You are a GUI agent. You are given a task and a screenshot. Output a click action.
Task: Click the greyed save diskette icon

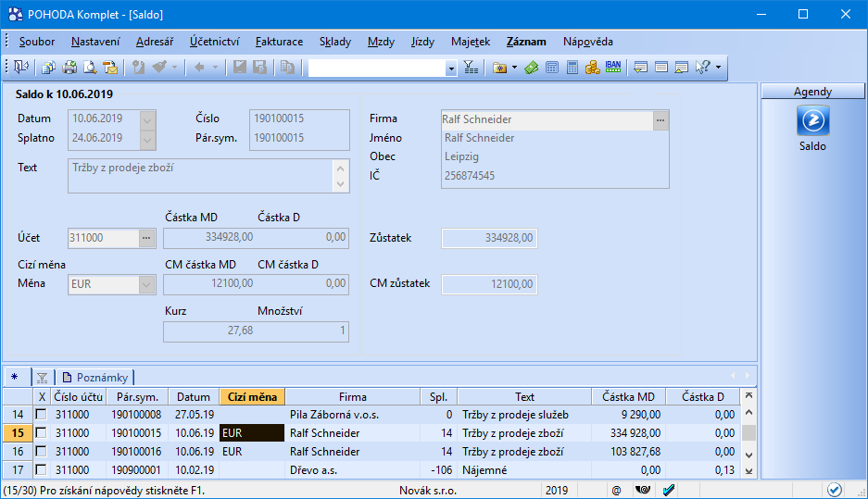pyautogui.click(x=239, y=68)
